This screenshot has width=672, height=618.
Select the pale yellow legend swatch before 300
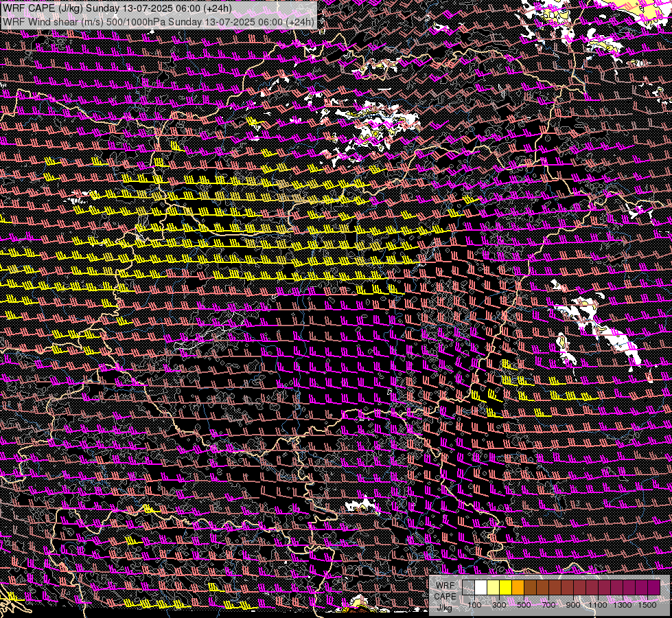[x=494, y=587]
